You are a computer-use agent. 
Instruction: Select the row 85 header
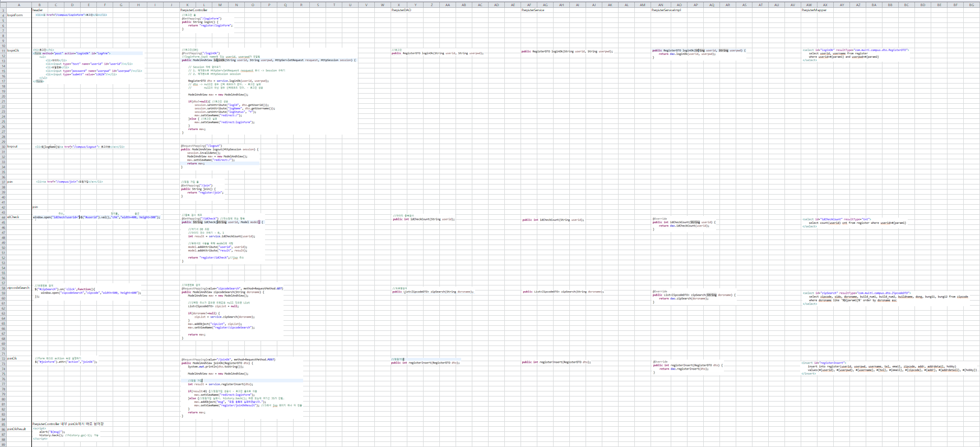coord(3,424)
